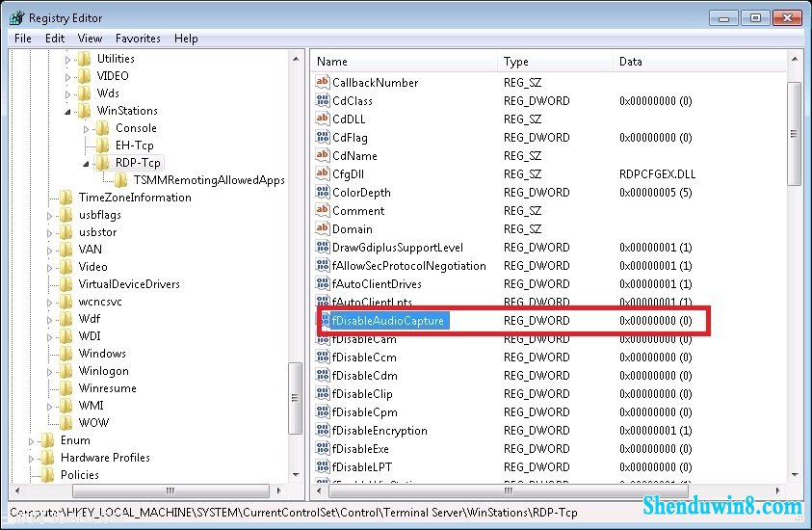Click the Domain string value icon

[x=322, y=228]
